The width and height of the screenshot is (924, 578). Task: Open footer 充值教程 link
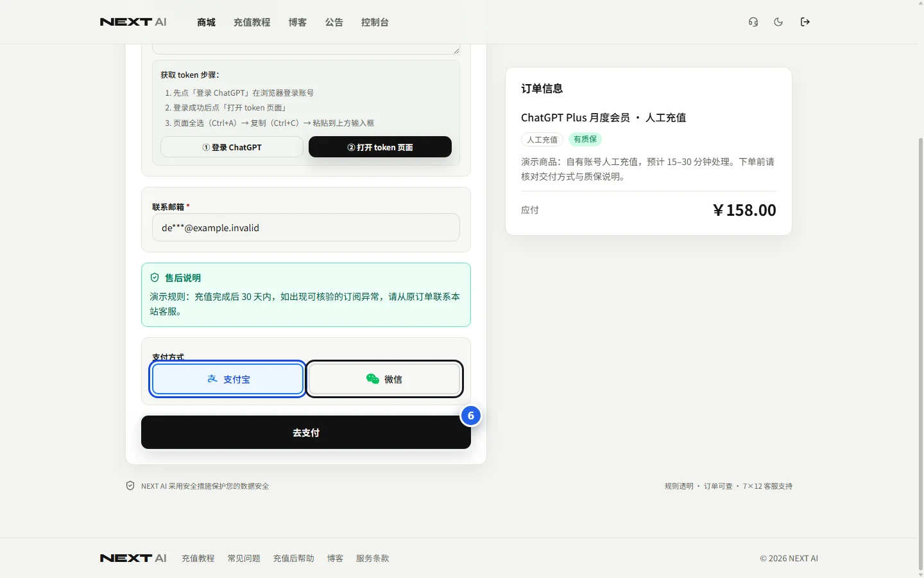pyautogui.click(x=198, y=558)
